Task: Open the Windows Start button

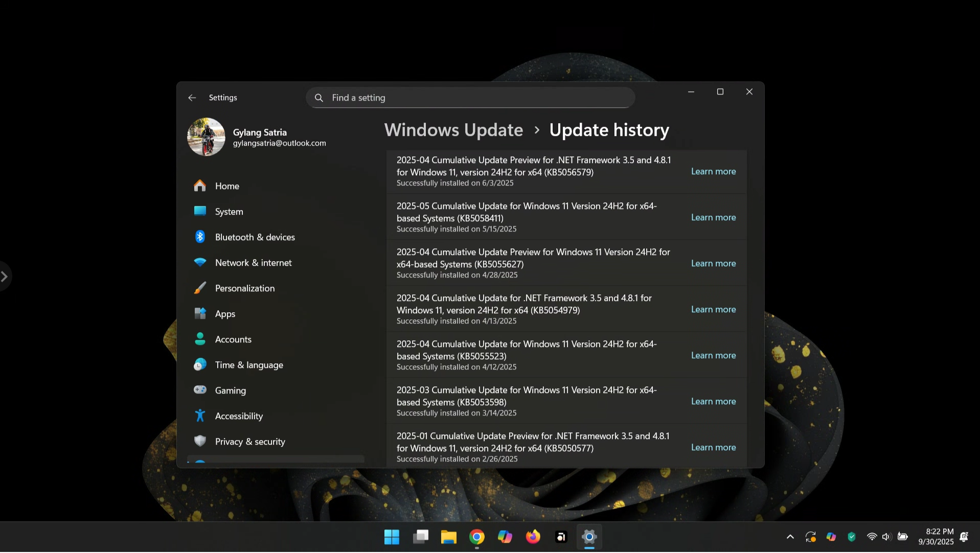Action: point(392,537)
